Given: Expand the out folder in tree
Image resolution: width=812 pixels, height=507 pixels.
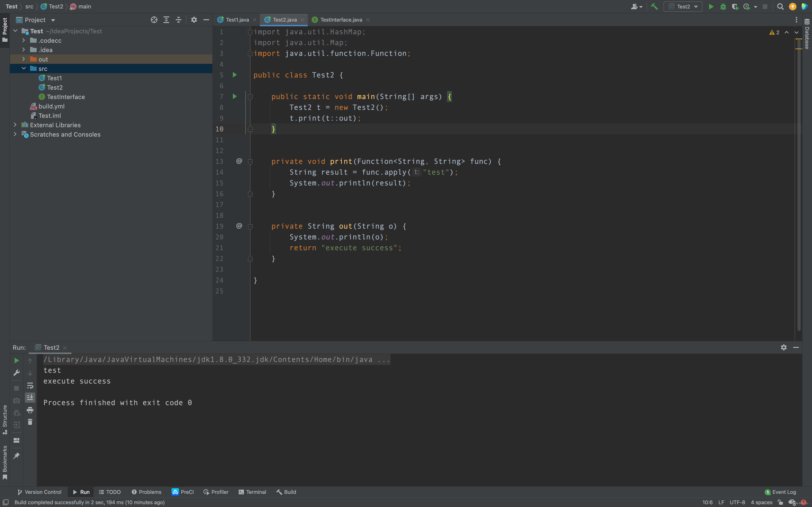Looking at the screenshot, I should pyautogui.click(x=23, y=59).
